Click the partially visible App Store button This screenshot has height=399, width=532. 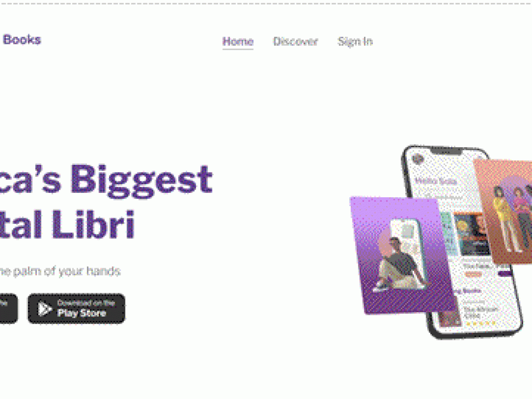(x=9, y=309)
